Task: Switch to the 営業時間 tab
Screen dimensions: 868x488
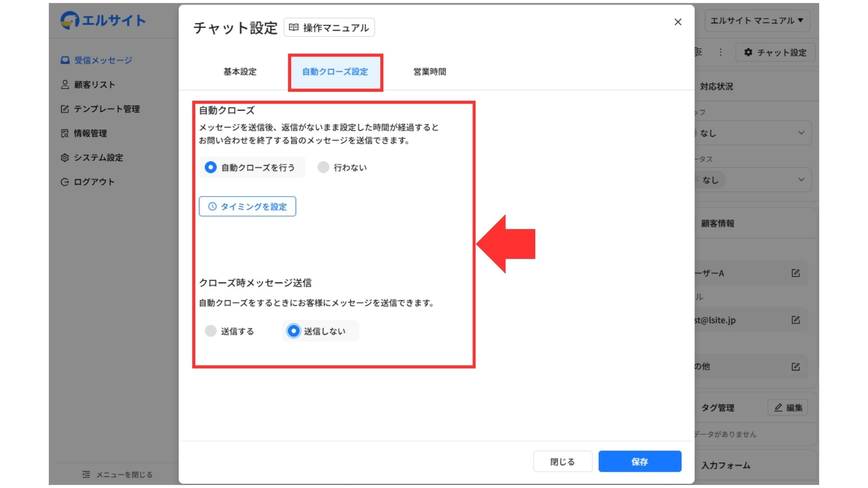Action: tap(429, 72)
